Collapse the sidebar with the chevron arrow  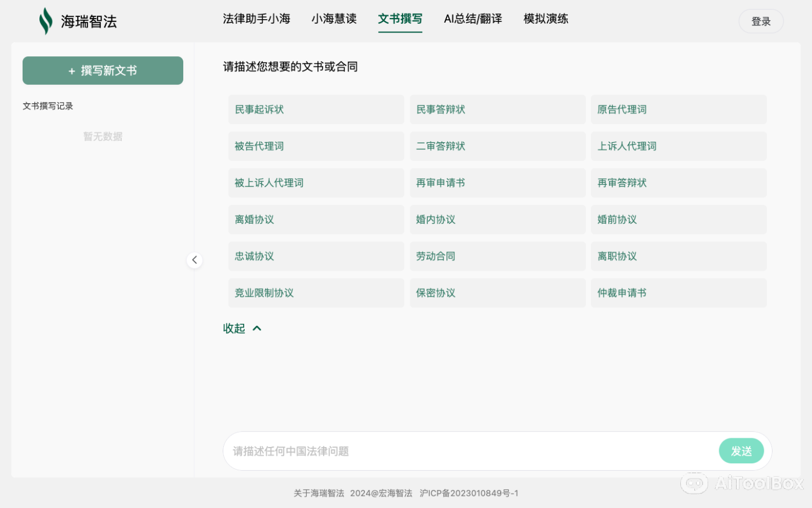194,260
